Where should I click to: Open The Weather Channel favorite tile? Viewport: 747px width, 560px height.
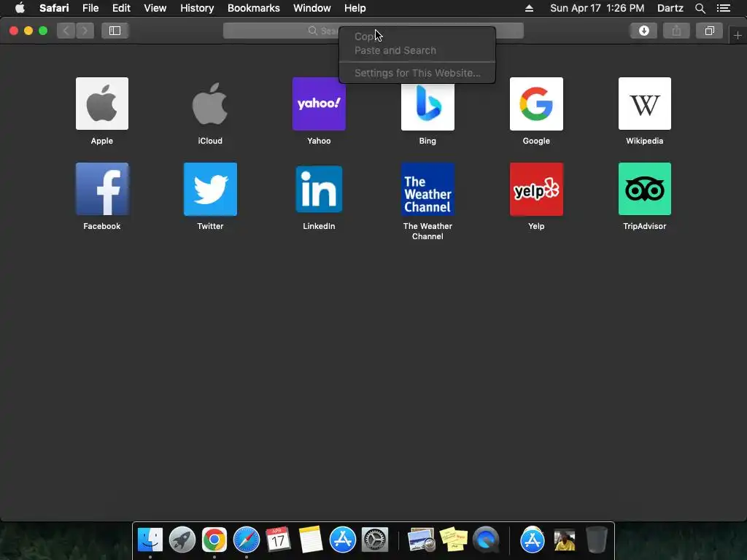(x=427, y=189)
